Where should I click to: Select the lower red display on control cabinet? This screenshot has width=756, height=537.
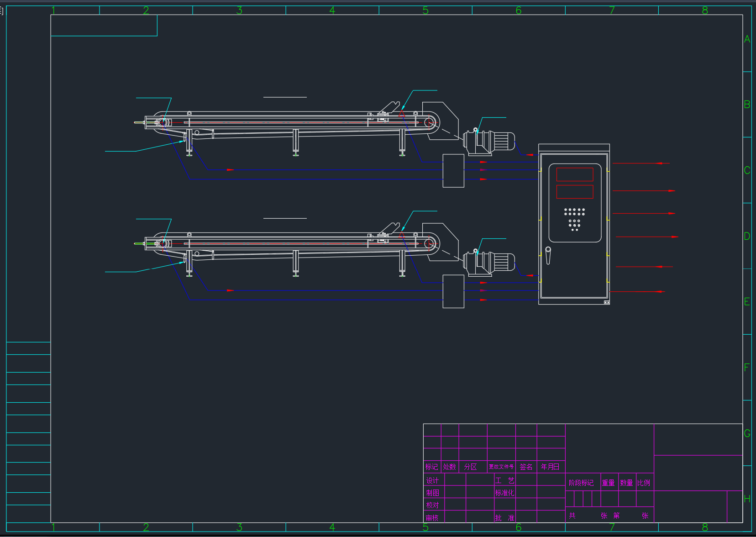[x=575, y=192]
